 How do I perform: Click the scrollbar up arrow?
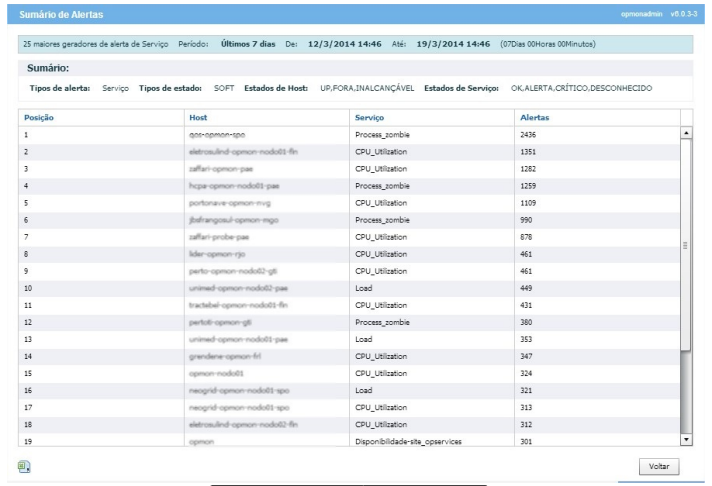[x=686, y=133]
